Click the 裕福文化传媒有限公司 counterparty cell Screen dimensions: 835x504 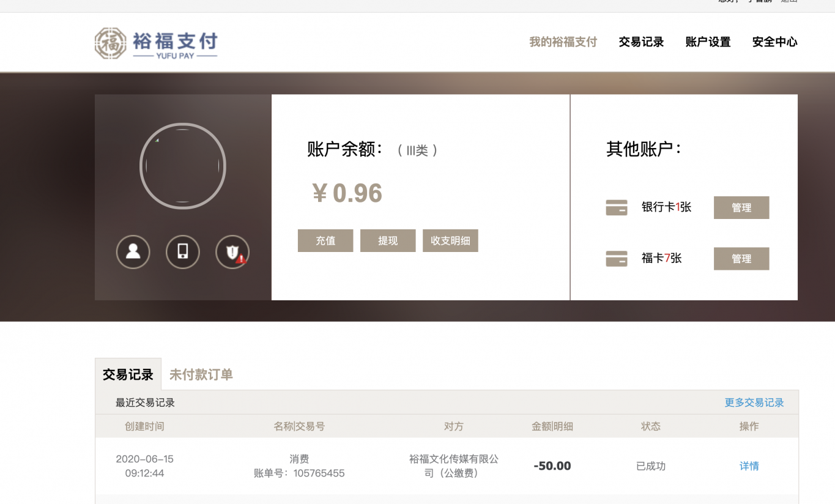[x=454, y=466]
